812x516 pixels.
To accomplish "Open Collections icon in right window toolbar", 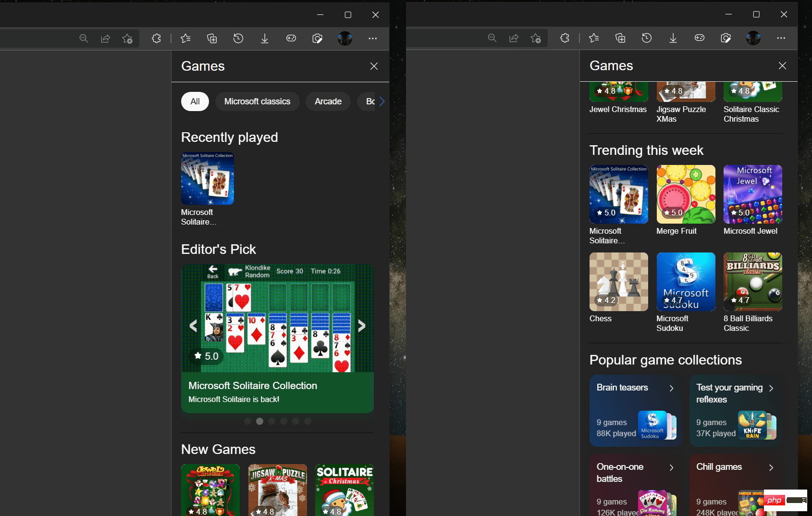I will coord(620,38).
